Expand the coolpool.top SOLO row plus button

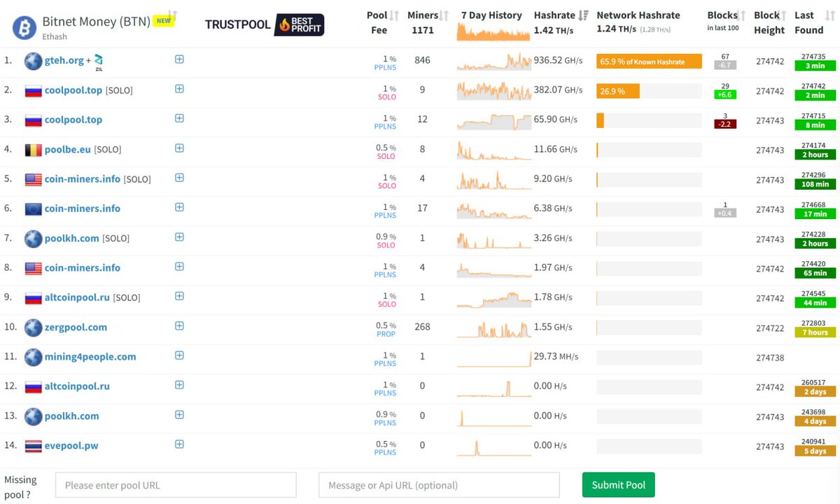tap(179, 89)
